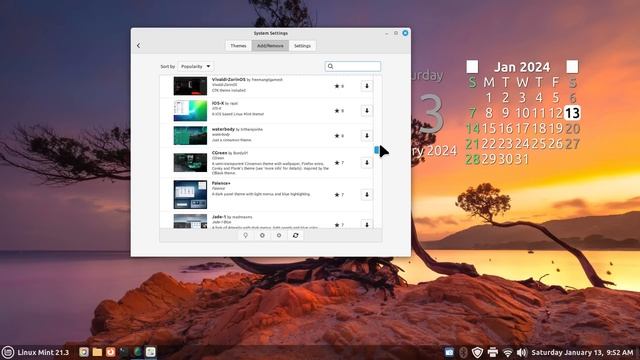Image resolution: width=640 pixels, height=360 pixels.
Task: Open the terminal icon in the taskbar
Action: (x=124, y=352)
